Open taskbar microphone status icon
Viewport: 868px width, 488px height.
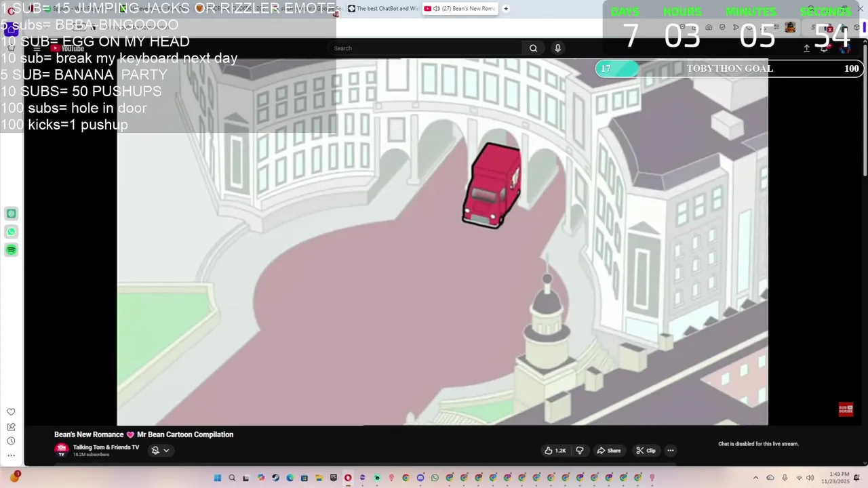(785, 478)
